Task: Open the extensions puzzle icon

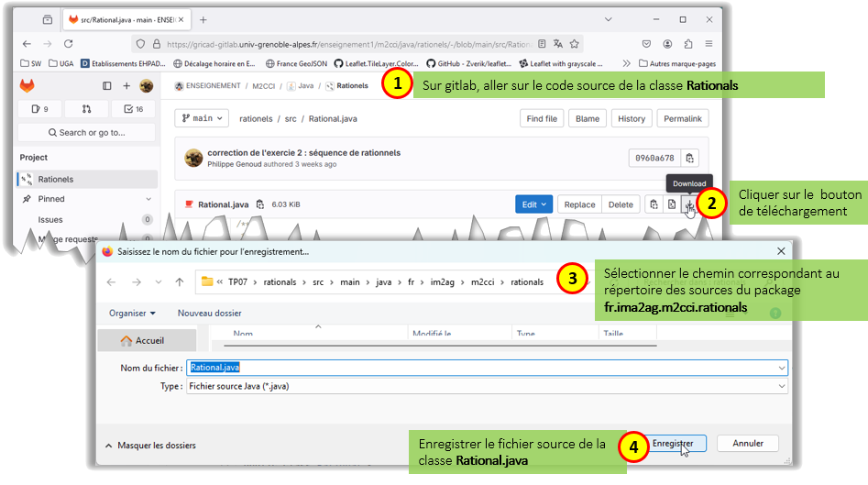Action: point(688,44)
